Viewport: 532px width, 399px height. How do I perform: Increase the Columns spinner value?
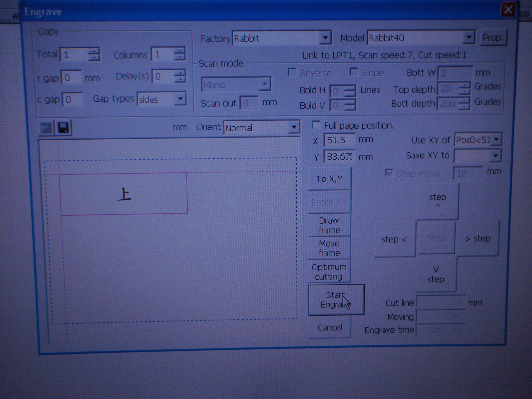pos(180,51)
